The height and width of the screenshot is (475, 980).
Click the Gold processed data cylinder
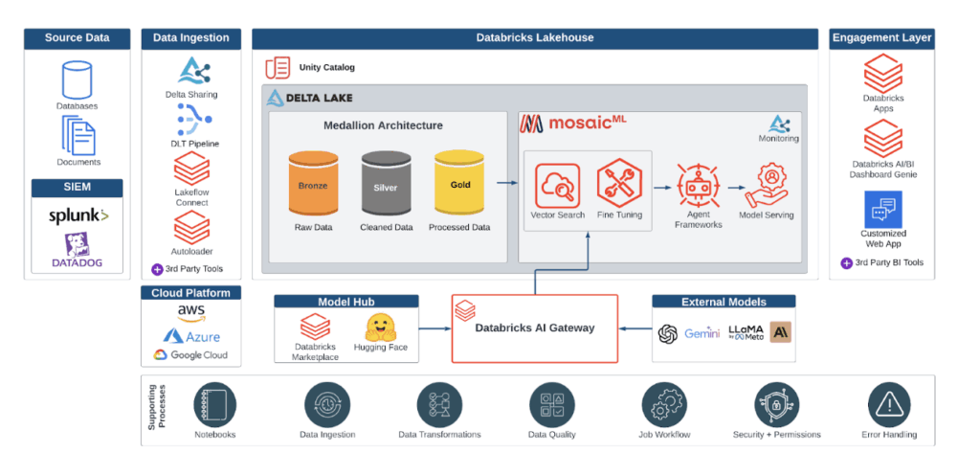coord(459,184)
